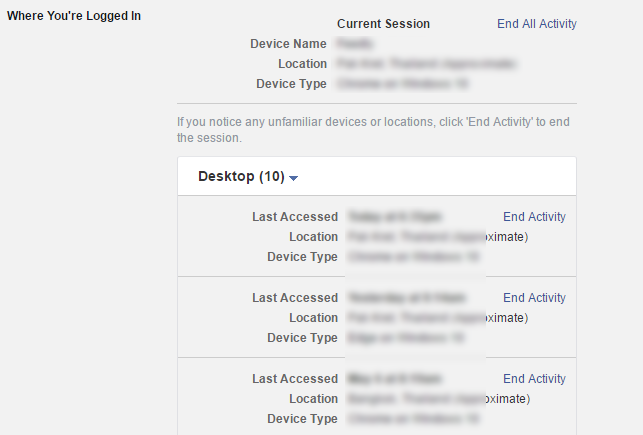Viewport: 643px width, 435px height.
Task: Click the unfamiliar devices notice text
Action: (x=373, y=130)
